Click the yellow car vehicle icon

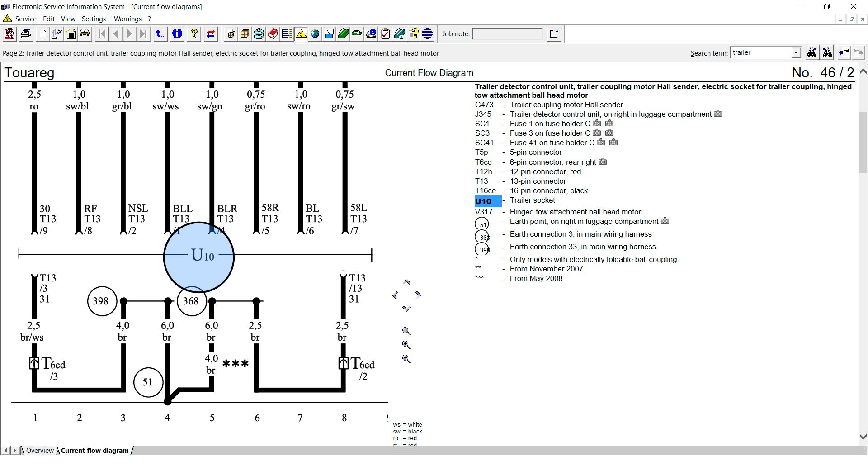point(85,34)
